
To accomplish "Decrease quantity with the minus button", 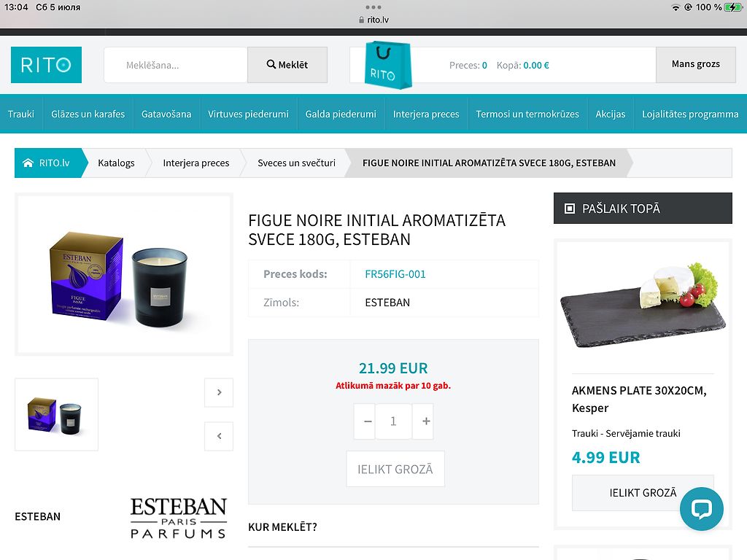I will [368, 421].
